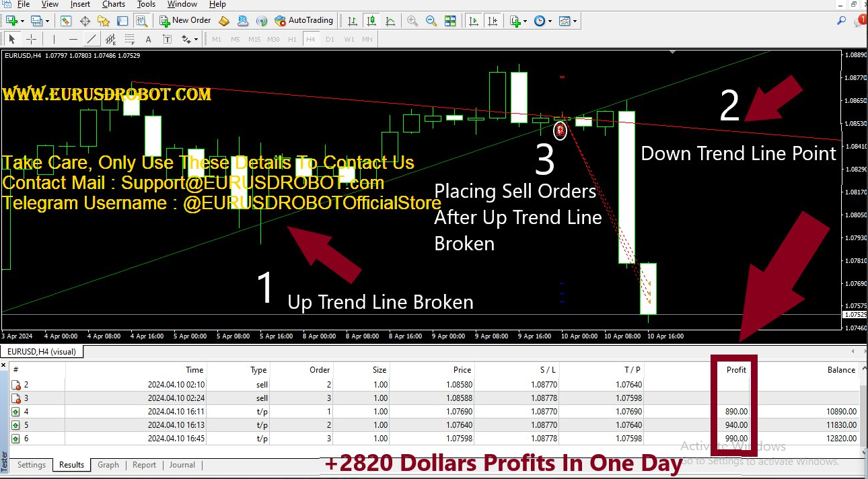Switch to the Report tab
Viewport: 868px width, 479px height.
pyautogui.click(x=144, y=465)
